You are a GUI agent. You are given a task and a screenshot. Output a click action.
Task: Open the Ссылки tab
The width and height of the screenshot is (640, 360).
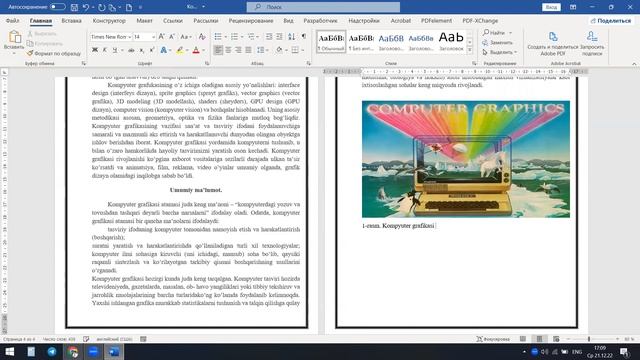[x=173, y=20]
